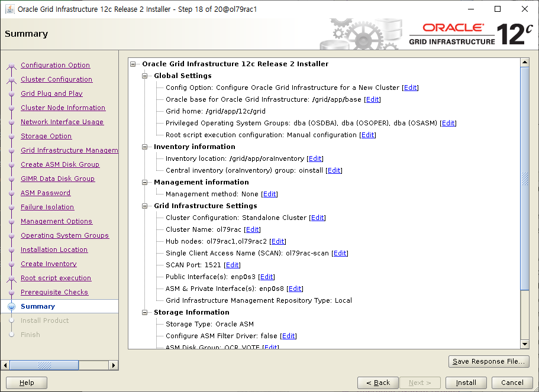Viewport: 539px width, 392px height.
Task: Collapse the Grid Infrastructure Settings section
Action: pos(145,206)
